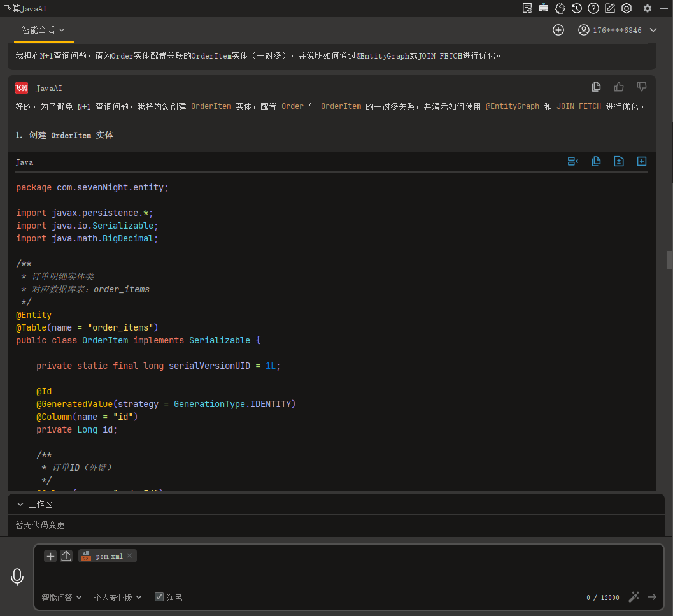The image size is (673, 616).
Task: Click the '@GeneratedValue' annotation line
Action: coord(166,405)
